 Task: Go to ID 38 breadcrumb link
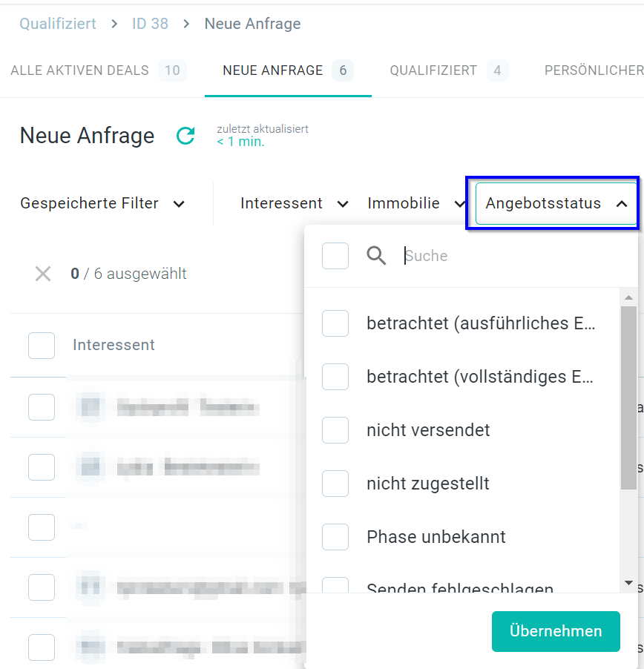coord(150,24)
